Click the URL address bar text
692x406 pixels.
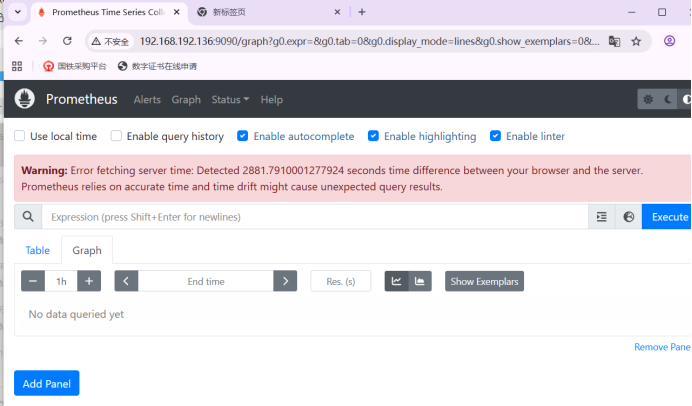369,41
